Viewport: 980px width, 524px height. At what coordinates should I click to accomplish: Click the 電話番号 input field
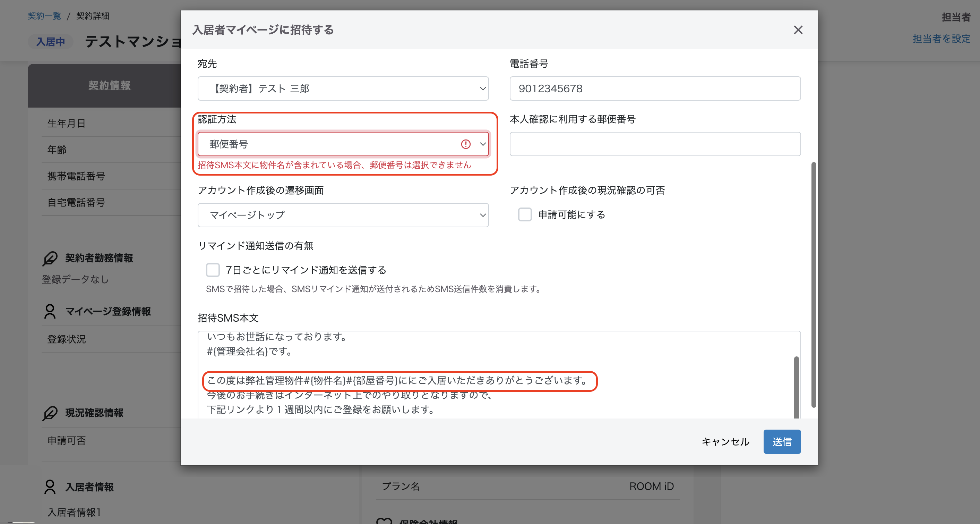tap(655, 88)
